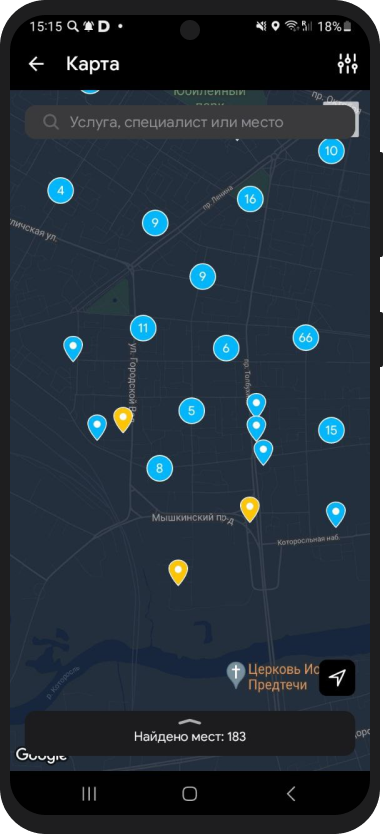Screen dimensions: 383x834
Task: Select the blue pin beside the yellow Городской Вал pin
Action: (97, 427)
